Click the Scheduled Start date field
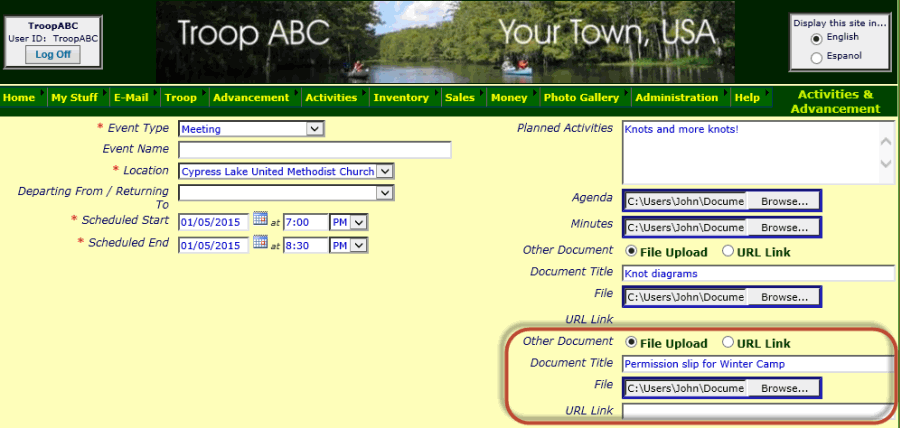The image size is (900, 428). pyautogui.click(x=214, y=222)
